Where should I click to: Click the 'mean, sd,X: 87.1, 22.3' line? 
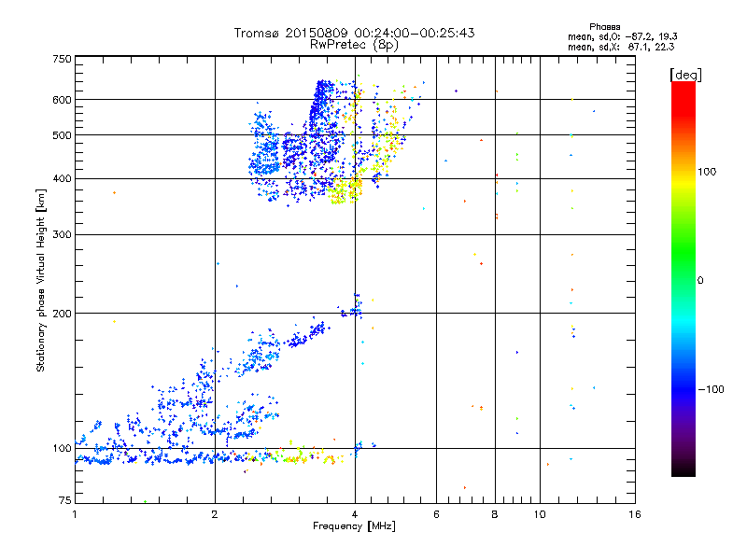pos(621,47)
